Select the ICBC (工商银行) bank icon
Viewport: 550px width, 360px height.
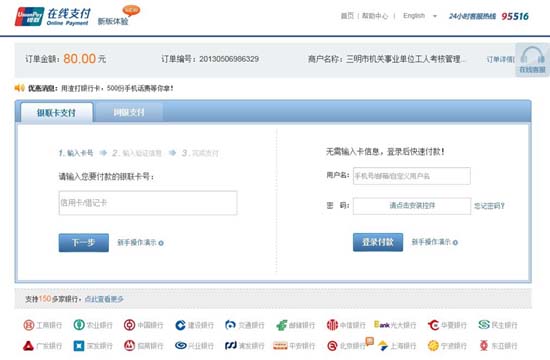pos(29,325)
